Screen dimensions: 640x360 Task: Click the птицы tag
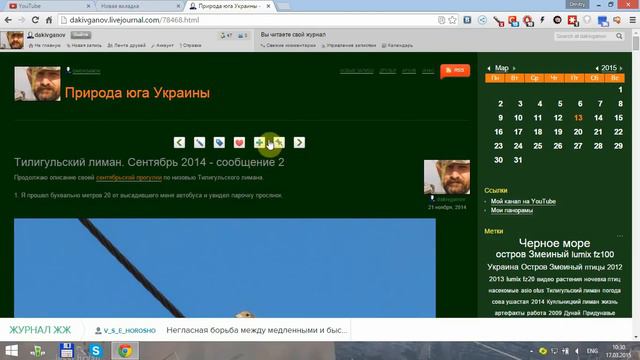coord(594,267)
